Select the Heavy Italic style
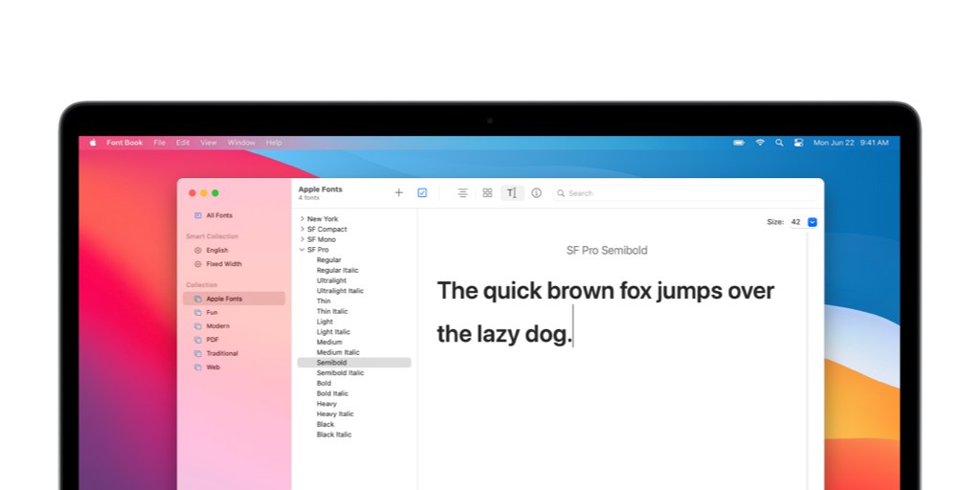Screen dimensions: 980x490 (x=335, y=413)
